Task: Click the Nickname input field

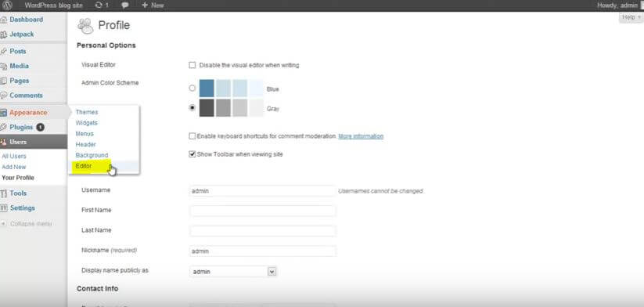Action: [x=262, y=251]
